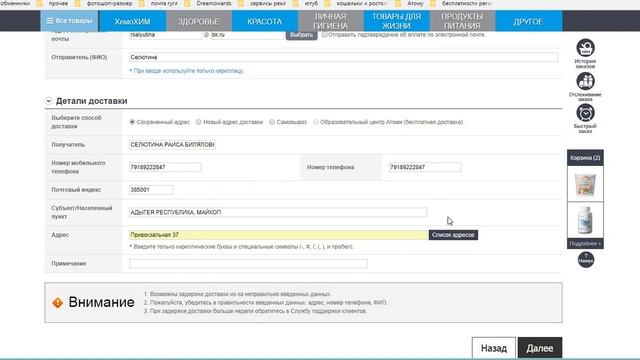
Task: Click the Подробнее cart details link
Action: click(585, 244)
